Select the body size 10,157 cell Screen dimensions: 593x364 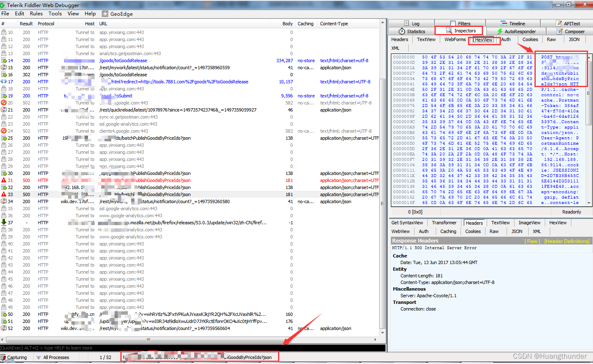coord(286,82)
